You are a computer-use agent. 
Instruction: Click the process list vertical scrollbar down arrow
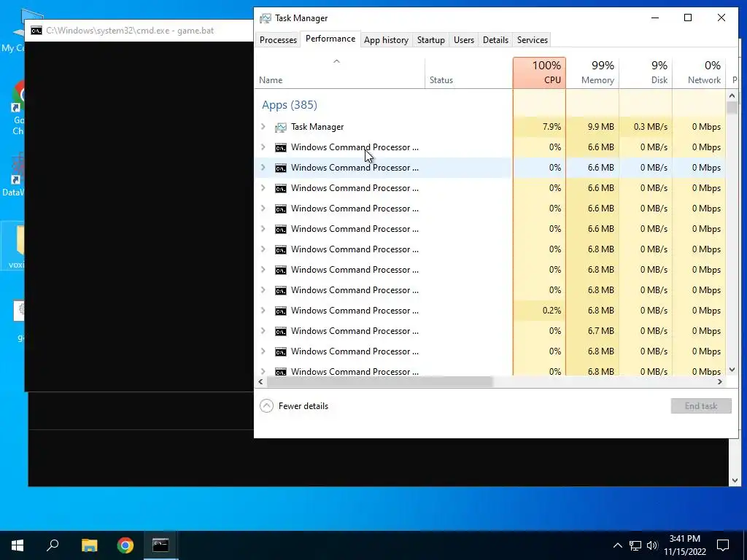coord(732,370)
